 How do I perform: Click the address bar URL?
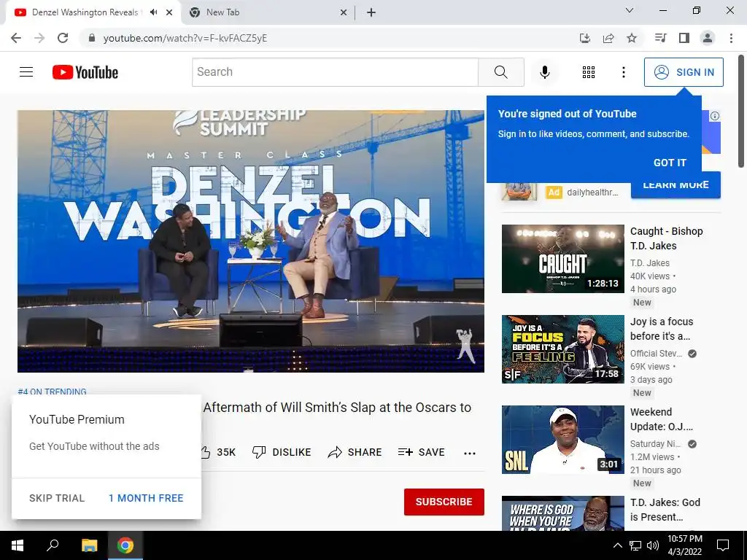tap(185, 38)
